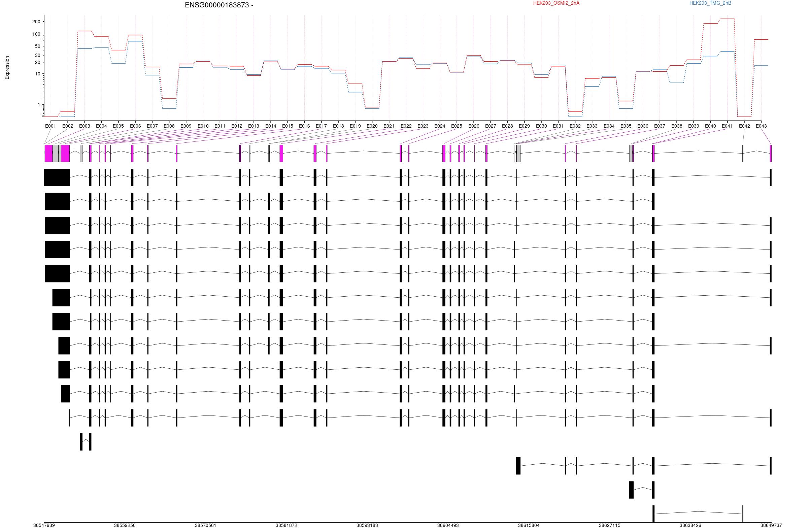
Task: Click the rightmost magenta exon in gene model
Action: tap(771, 154)
